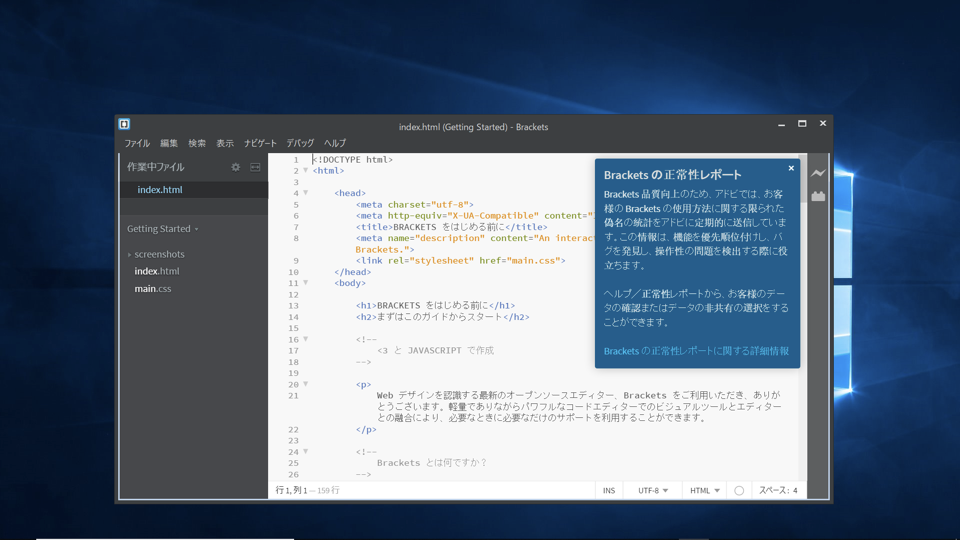
Task: Click the linting status circle icon
Action: 739,490
